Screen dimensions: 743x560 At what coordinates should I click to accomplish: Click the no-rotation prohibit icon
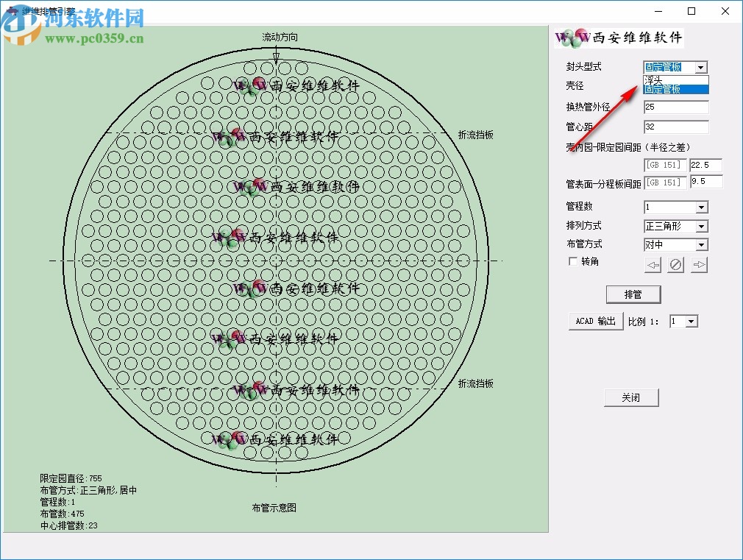675,264
